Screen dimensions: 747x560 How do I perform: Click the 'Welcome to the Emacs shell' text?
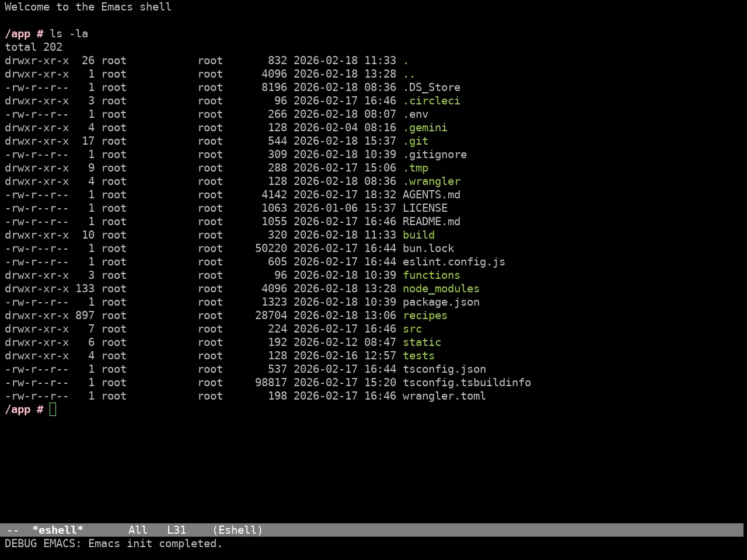click(x=88, y=7)
